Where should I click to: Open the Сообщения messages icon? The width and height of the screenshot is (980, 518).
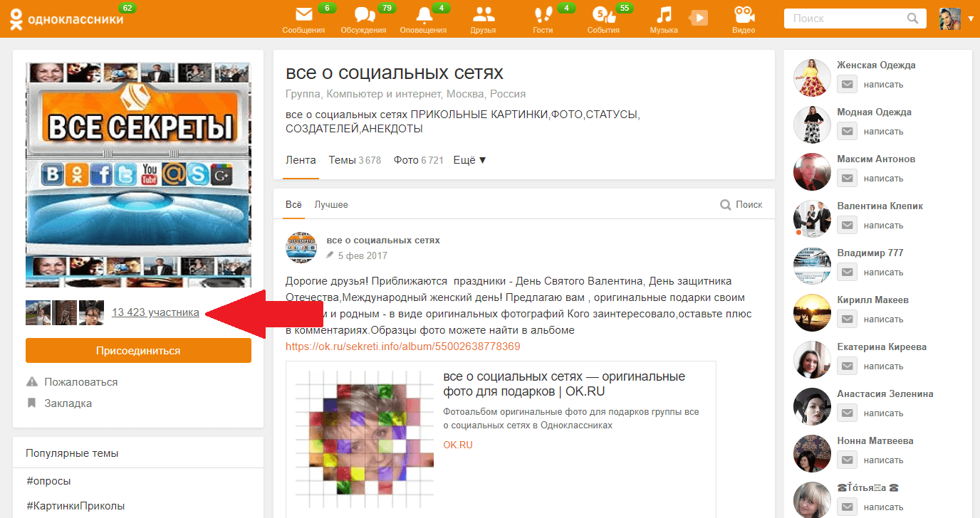point(304,15)
